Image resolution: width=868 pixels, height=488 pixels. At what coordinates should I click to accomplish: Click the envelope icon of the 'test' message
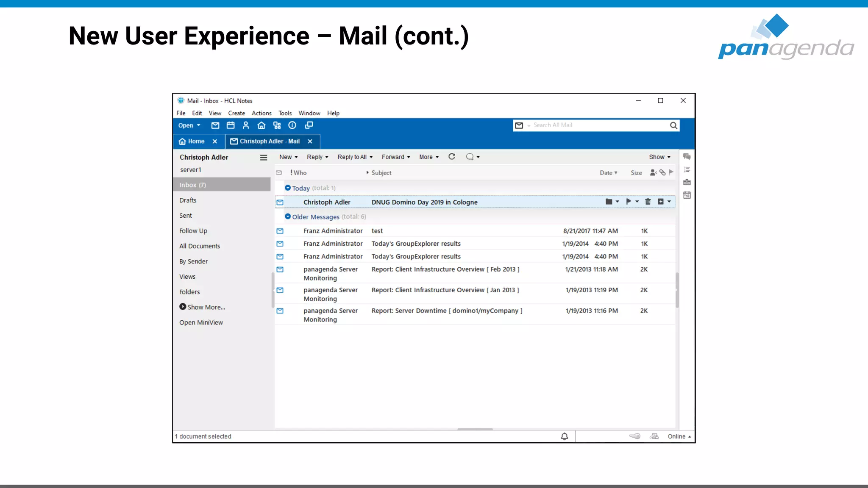pos(280,231)
